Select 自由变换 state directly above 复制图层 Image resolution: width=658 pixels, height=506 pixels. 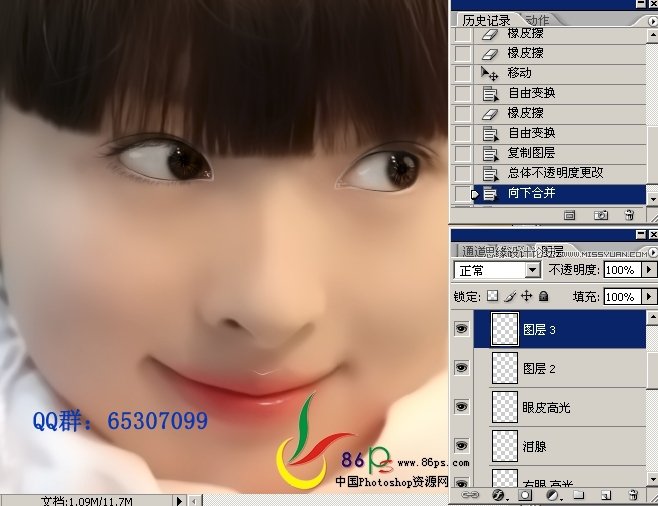(x=560, y=133)
